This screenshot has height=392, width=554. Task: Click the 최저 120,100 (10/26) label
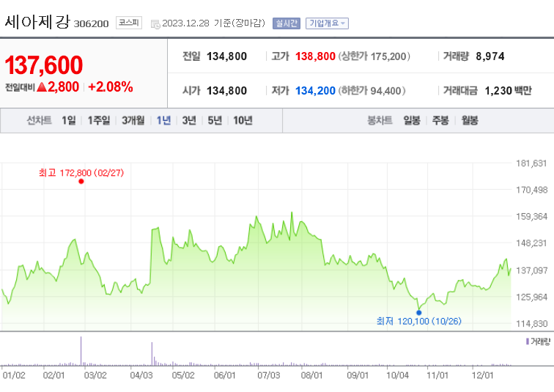point(419,321)
